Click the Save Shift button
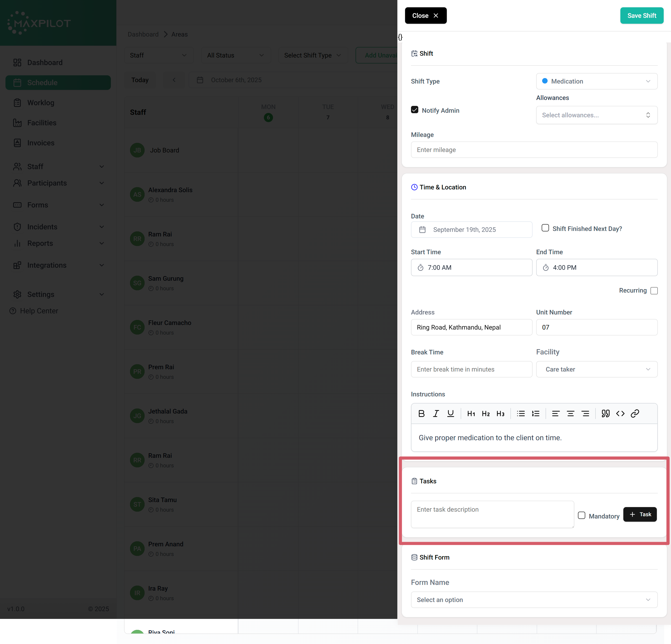This screenshot has width=671, height=644. [641, 16]
